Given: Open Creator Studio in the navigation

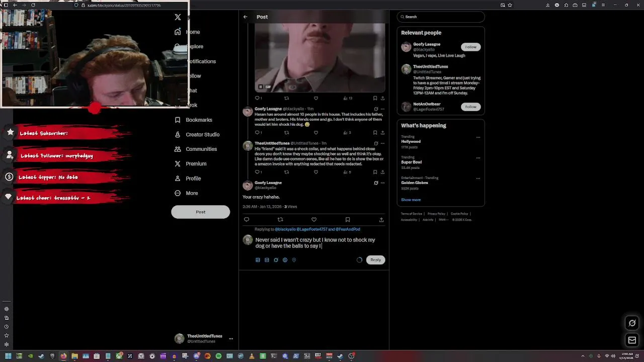Looking at the screenshot, I should tap(197, 134).
